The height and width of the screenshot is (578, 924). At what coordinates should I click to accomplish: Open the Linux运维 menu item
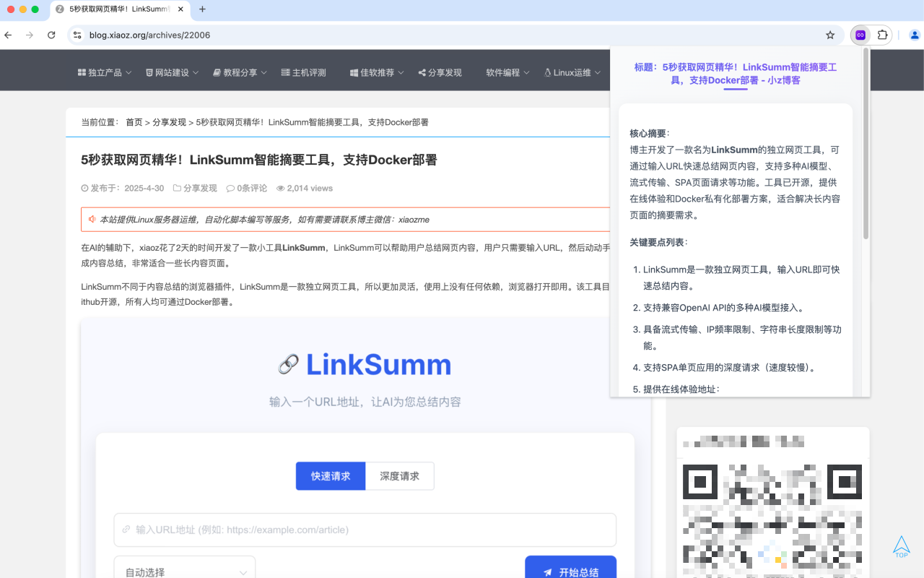click(x=573, y=73)
